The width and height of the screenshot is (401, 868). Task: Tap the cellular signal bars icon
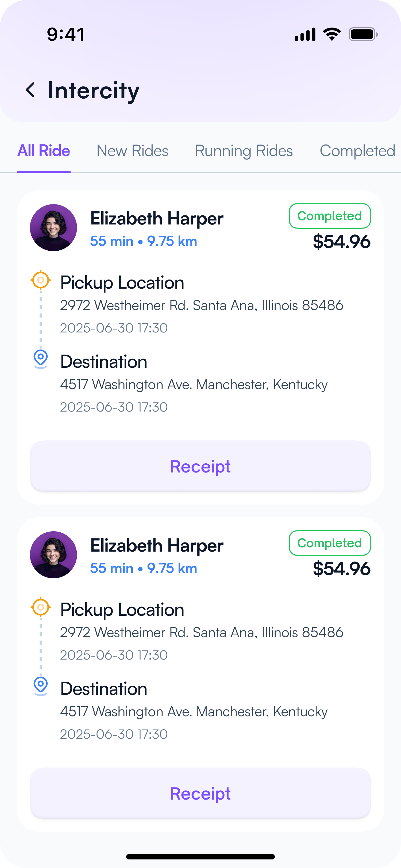[x=305, y=34]
